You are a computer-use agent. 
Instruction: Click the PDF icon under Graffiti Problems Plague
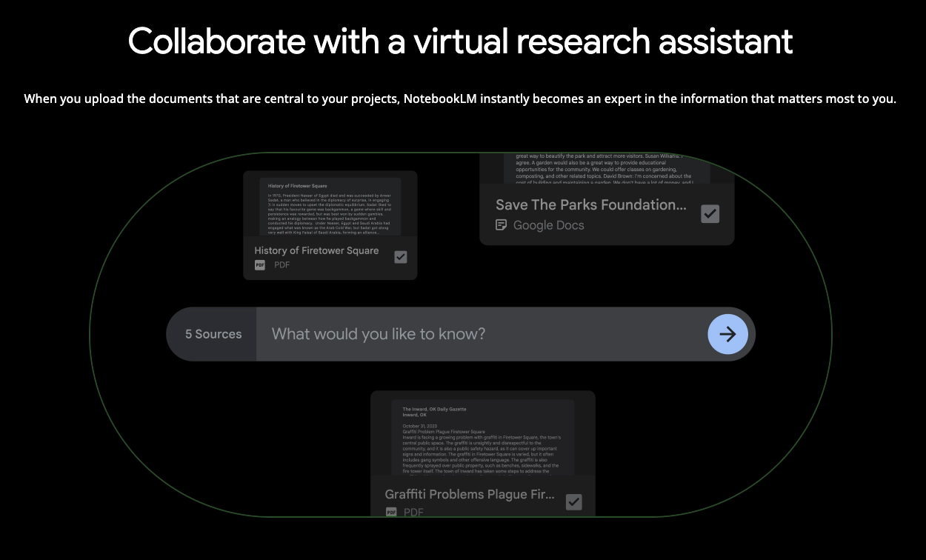tap(391, 512)
